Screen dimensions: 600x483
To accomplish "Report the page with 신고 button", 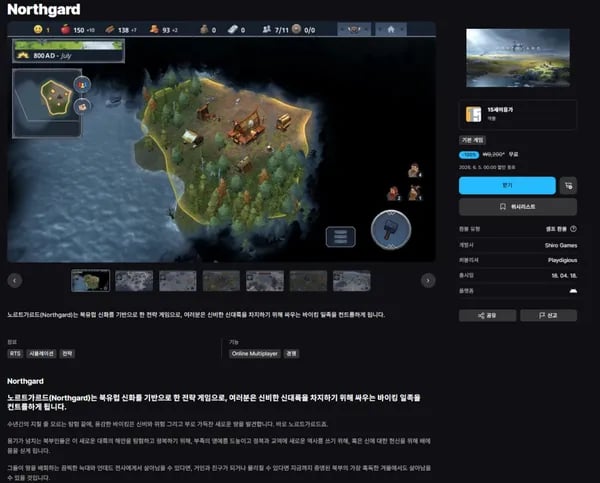I will tap(548, 315).
